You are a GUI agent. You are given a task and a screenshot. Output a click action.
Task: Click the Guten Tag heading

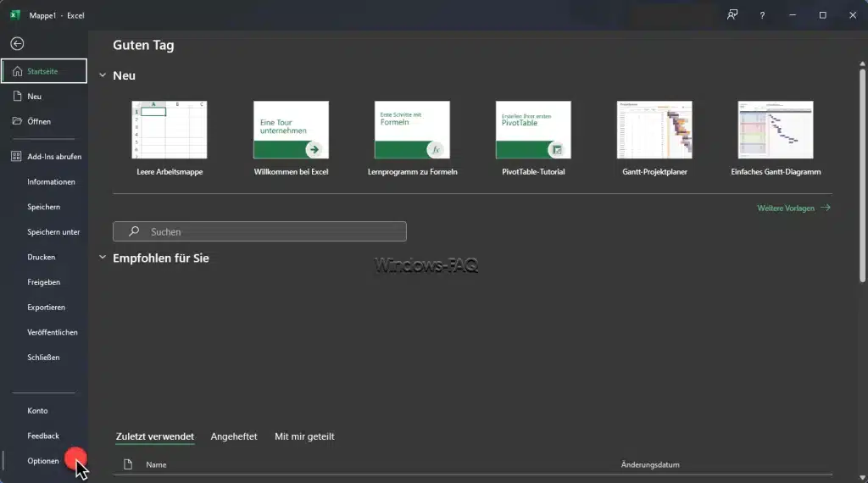click(143, 46)
